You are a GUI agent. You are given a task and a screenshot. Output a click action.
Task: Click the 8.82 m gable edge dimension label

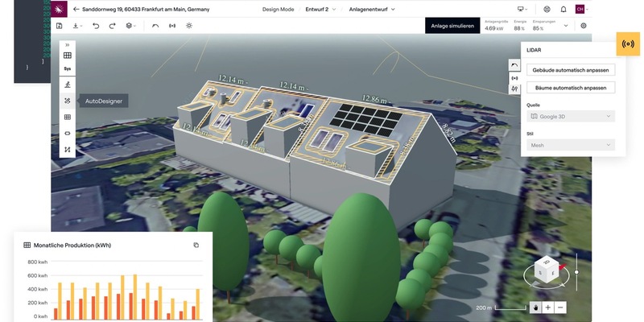pos(448,132)
